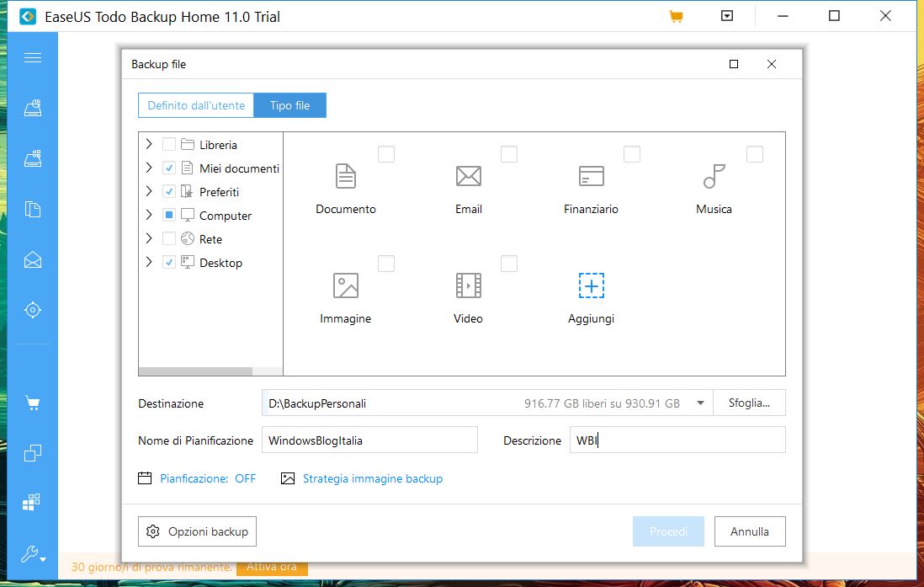Click the Desktop icon in tree

click(188, 262)
